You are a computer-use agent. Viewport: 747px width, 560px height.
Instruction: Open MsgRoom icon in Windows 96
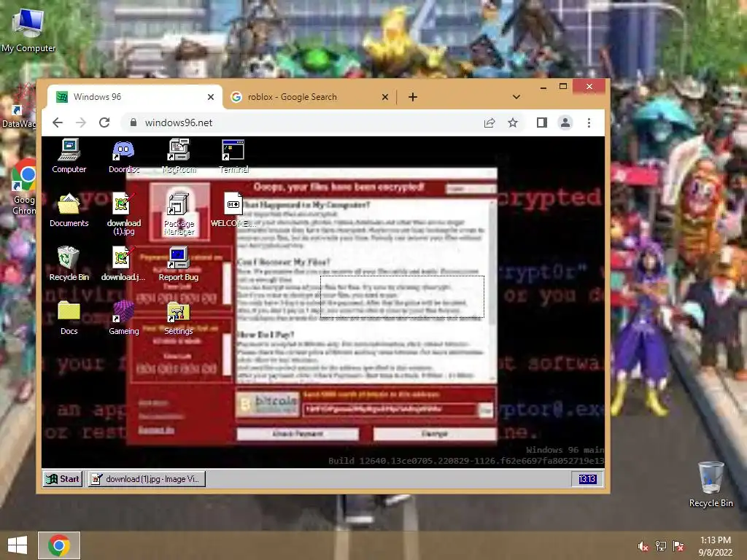pyautogui.click(x=179, y=156)
